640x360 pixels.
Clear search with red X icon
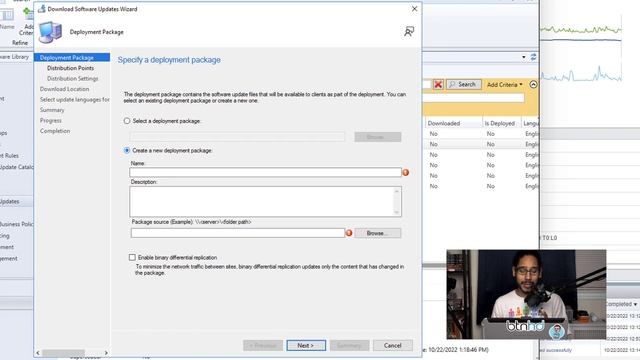438,84
